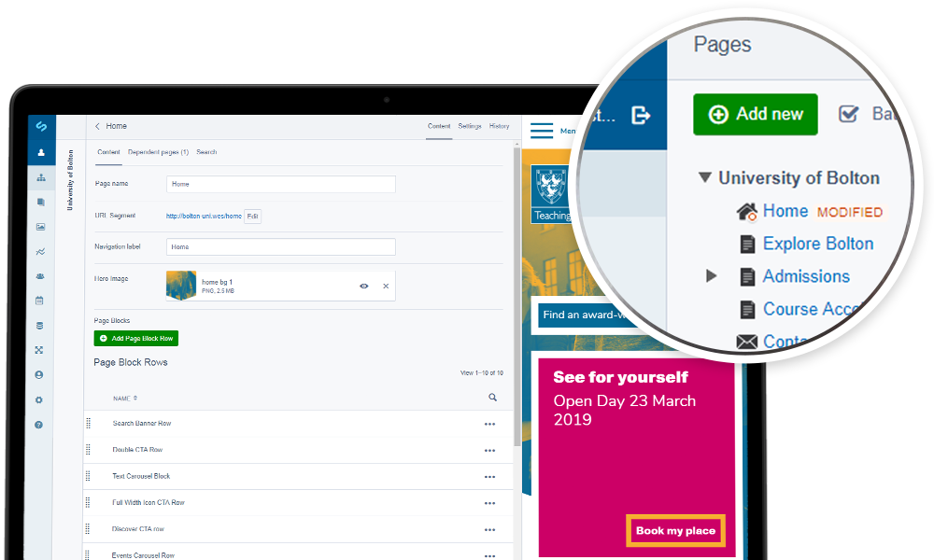Switch to the top Content tab

tap(439, 126)
